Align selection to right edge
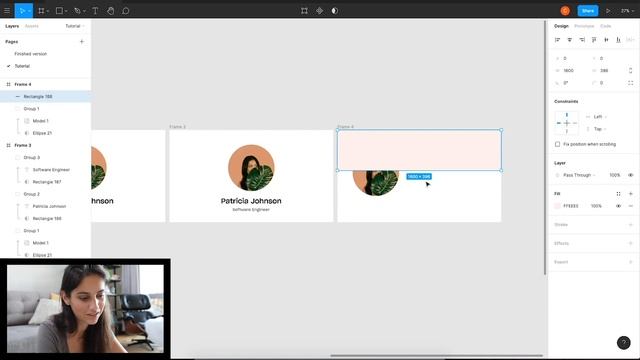 (x=582, y=40)
